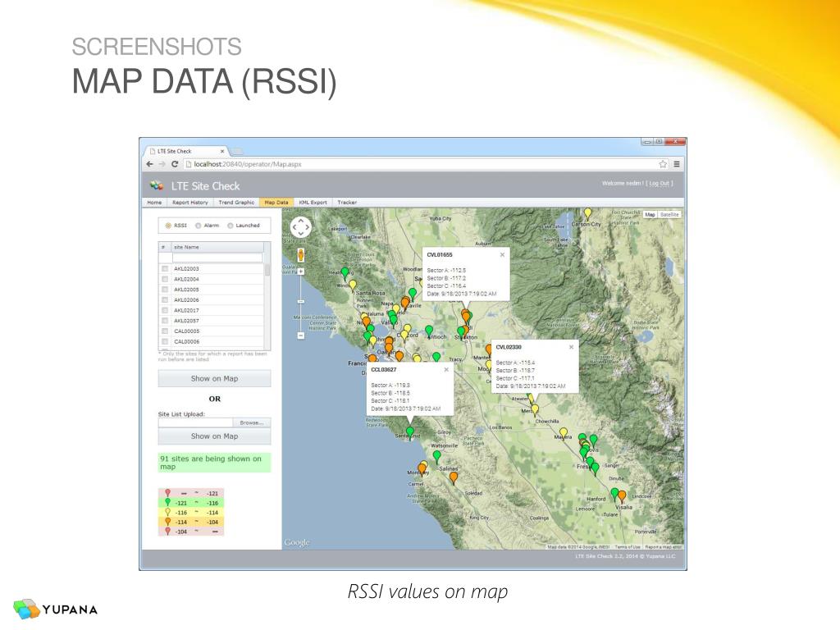Open the Trend Graphic tab

[236, 203]
